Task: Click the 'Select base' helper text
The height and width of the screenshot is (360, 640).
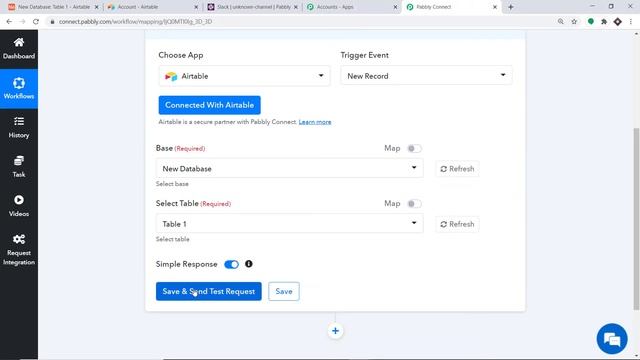Action: 172,184
